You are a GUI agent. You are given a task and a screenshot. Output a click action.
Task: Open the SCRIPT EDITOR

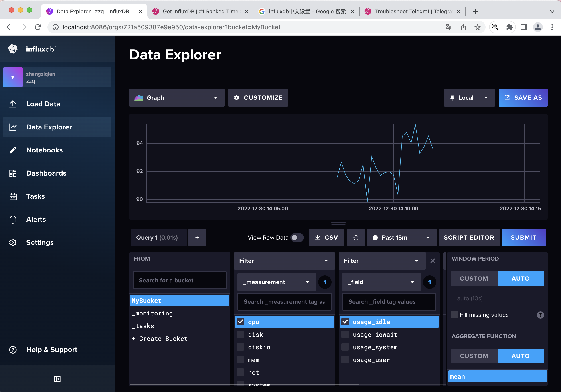(x=469, y=238)
